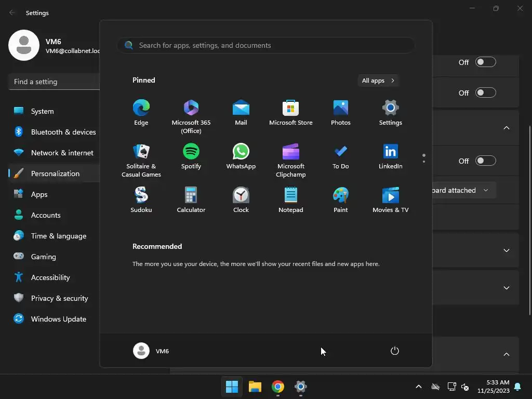Open Apps settings category
532x399 pixels.
[x=54, y=194]
